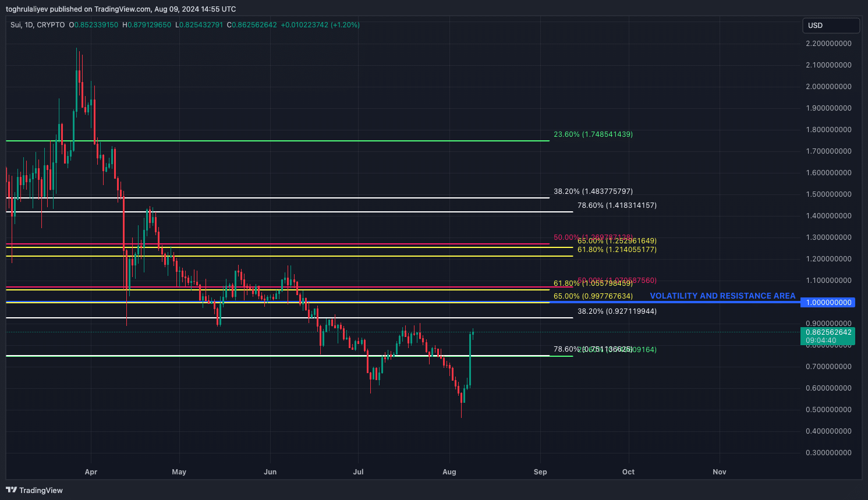The height and width of the screenshot is (500, 868).
Task: Click the Jul label on time axis
Action: (359, 472)
